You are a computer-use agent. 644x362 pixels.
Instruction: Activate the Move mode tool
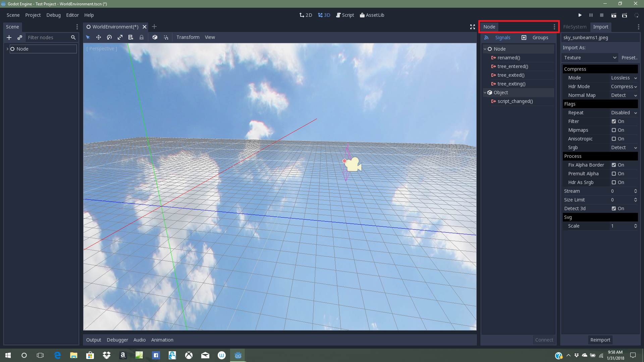[x=99, y=37]
